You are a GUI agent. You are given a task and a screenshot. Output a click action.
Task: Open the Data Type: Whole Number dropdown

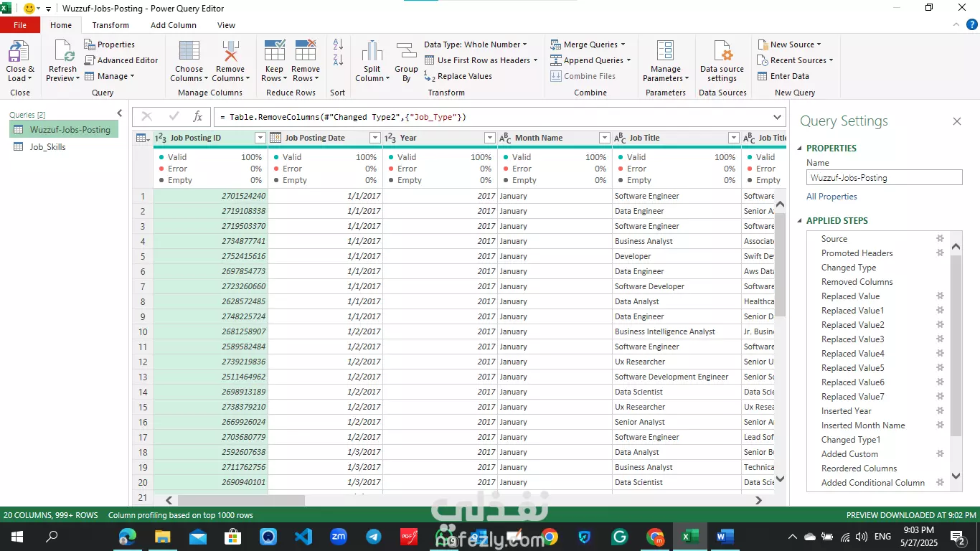pyautogui.click(x=476, y=44)
